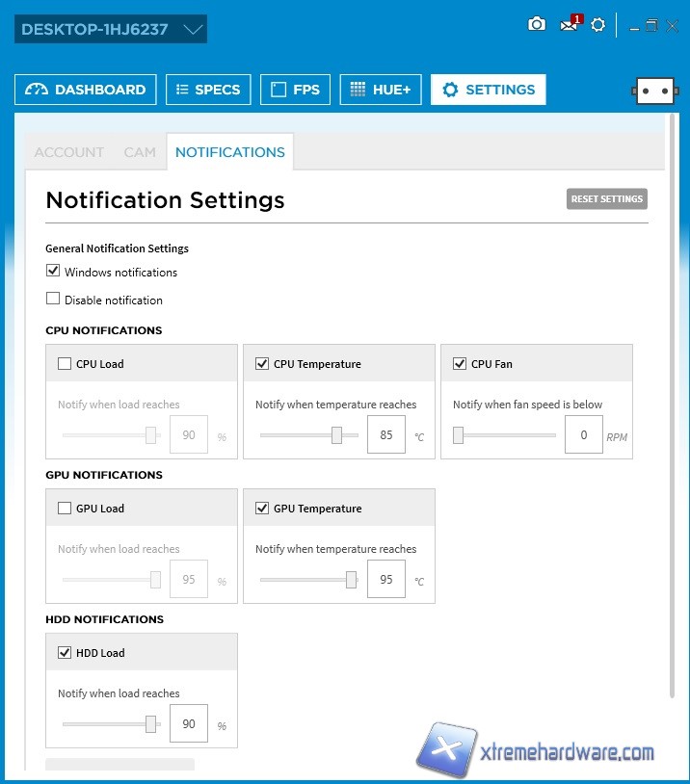Image resolution: width=690 pixels, height=784 pixels.
Task: Toggle the GPU Temperature checkbox
Action: 262,509
